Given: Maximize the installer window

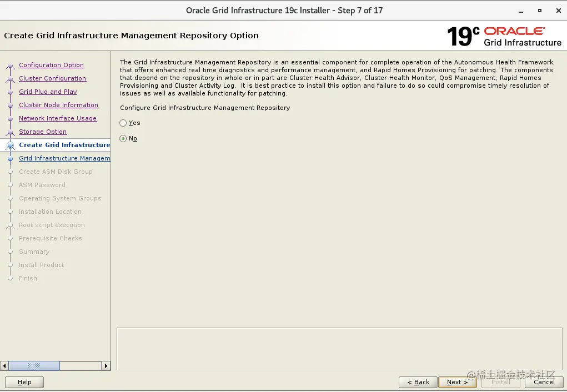Looking at the screenshot, I should tap(540, 11).
